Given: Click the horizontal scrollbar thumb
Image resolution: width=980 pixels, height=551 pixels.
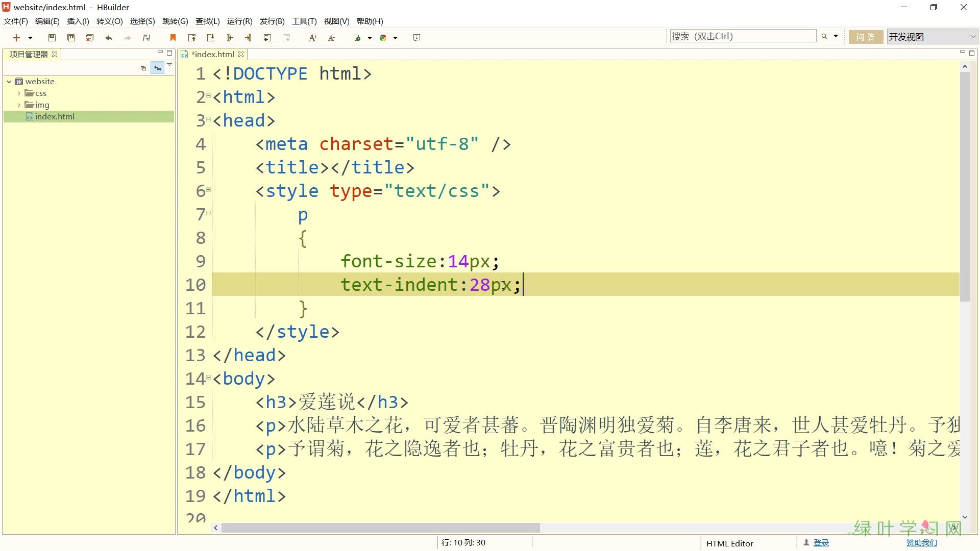Looking at the screenshot, I should pos(380,528).
